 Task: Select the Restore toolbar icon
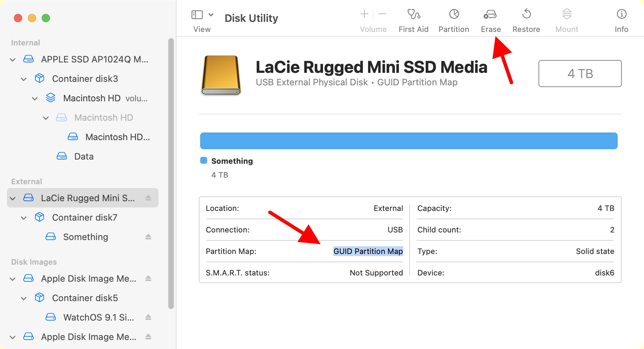coord(526,14)
